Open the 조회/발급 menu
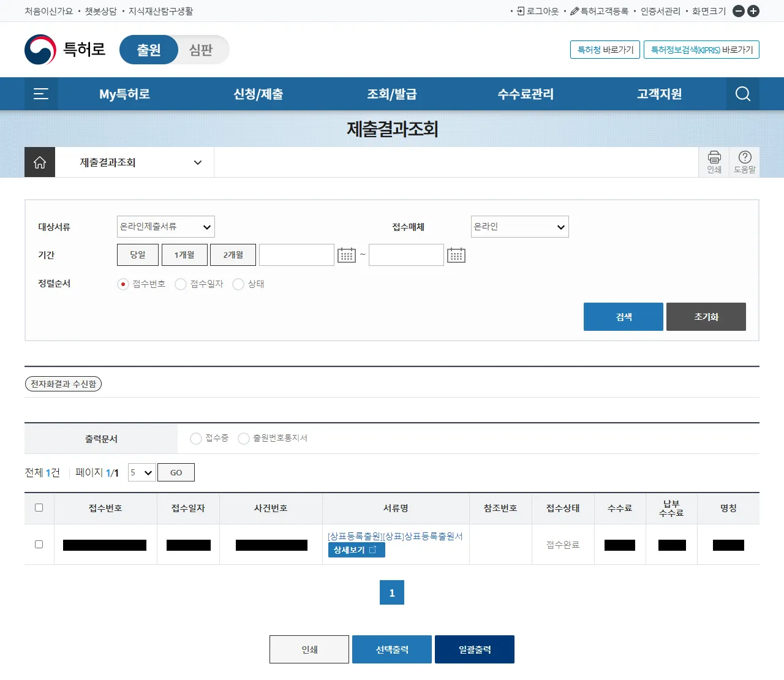This screenshot has height=680, width=784. (391, 94)
